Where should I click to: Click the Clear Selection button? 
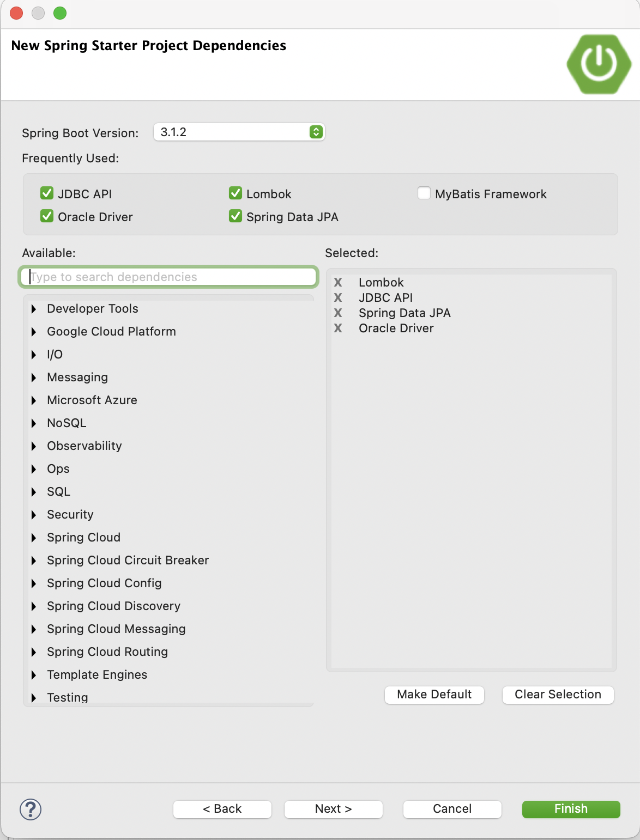(558, 695)
